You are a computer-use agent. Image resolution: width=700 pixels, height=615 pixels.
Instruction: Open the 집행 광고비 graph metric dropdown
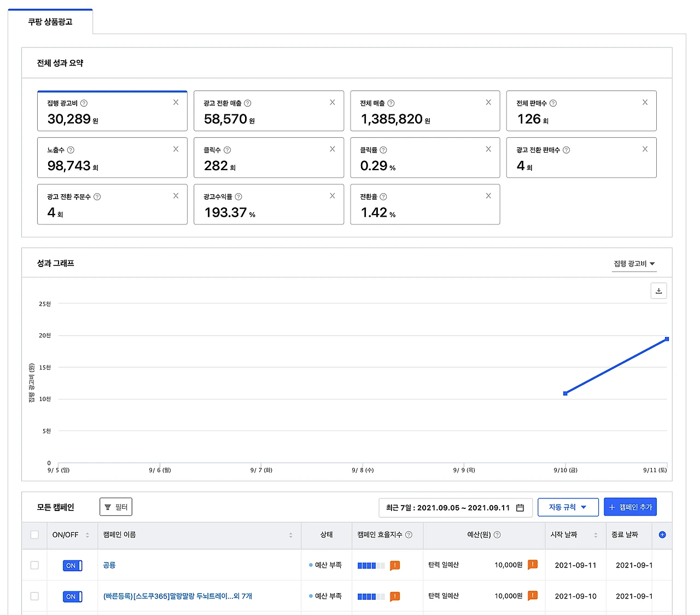coord(634,264)
